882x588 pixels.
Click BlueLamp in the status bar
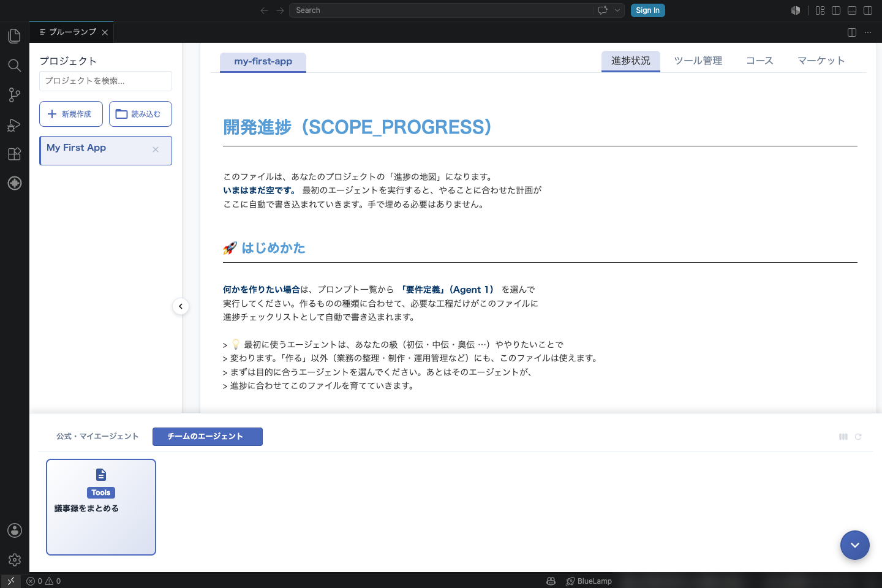coord(589,581)
